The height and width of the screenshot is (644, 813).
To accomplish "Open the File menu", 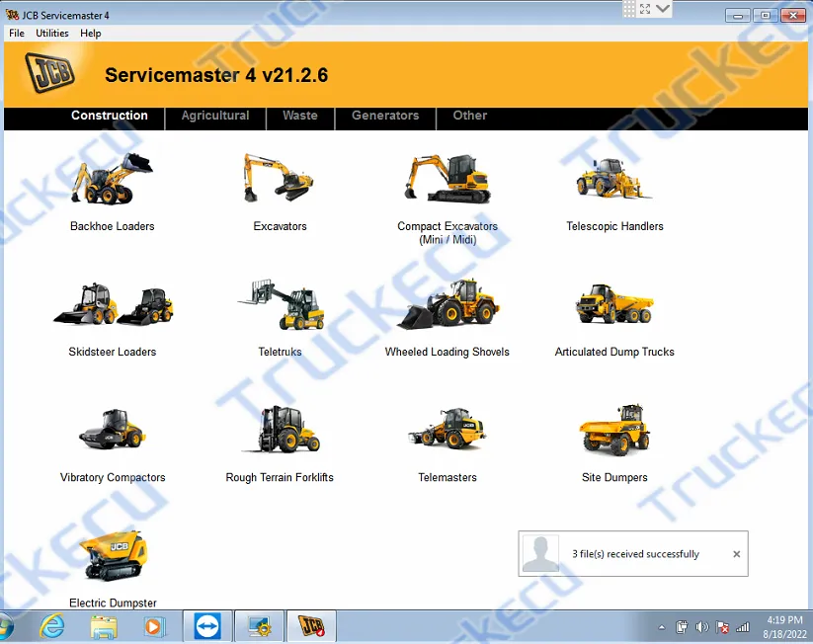I will point(17,34).
